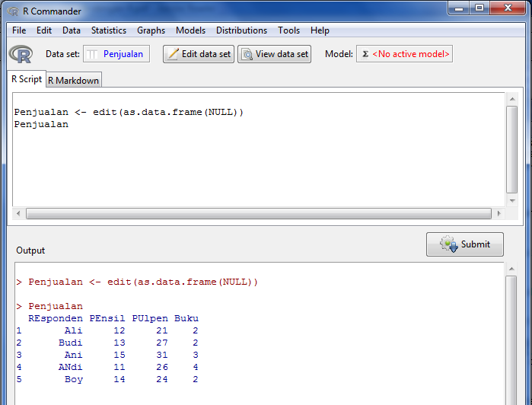Open the Statistics menu
This screenshot has width=532, height=405.
[x=109, y=30]
